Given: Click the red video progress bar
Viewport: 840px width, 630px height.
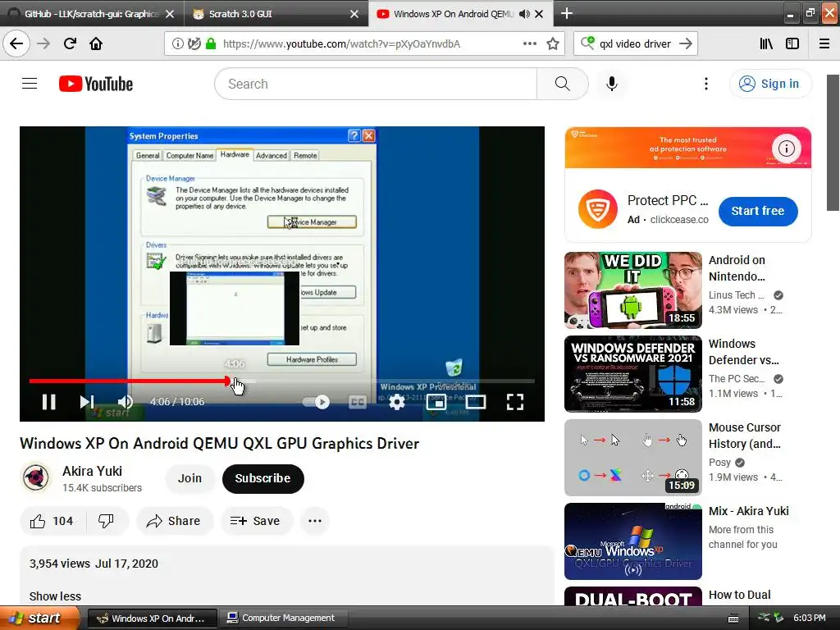Looking at the screenshot, I should (x=129, y=381).
